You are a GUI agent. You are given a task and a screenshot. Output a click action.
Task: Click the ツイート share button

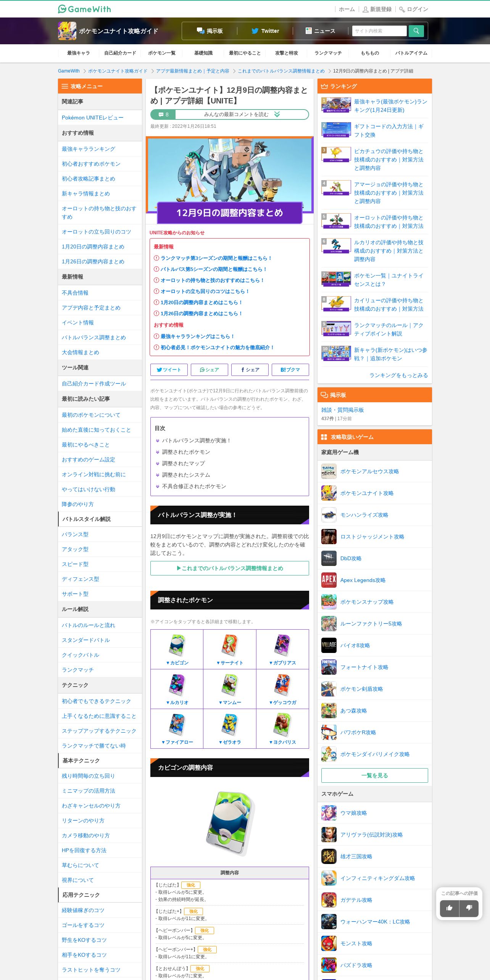(169, 370)
